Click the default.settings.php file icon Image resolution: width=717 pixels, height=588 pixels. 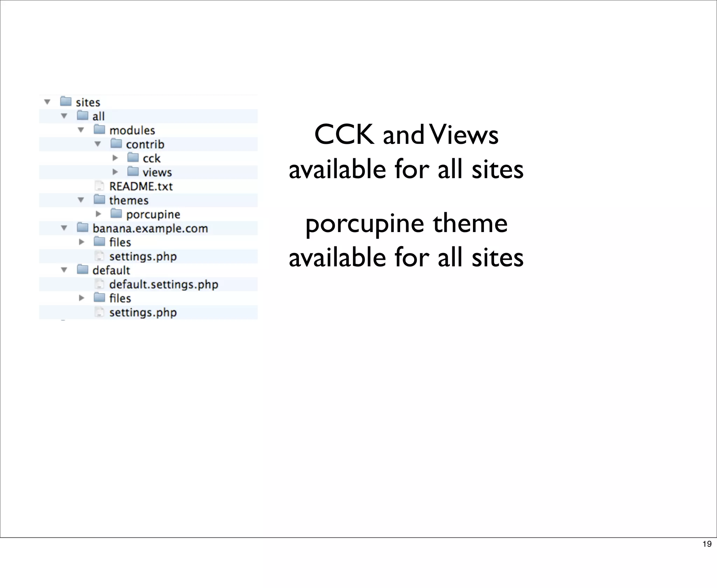[99, 284]
